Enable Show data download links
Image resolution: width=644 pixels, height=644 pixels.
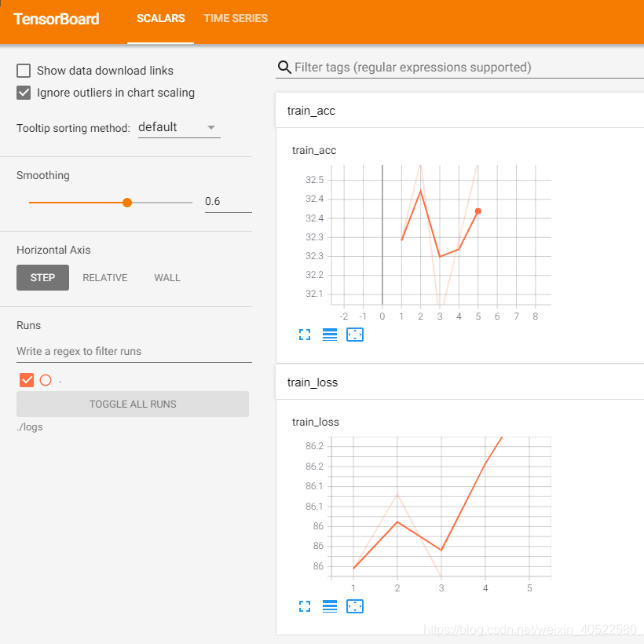click(x=23, y=70)
